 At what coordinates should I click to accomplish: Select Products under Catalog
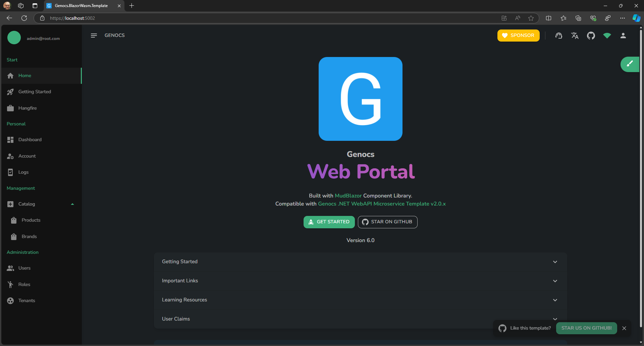coord(31,220)
